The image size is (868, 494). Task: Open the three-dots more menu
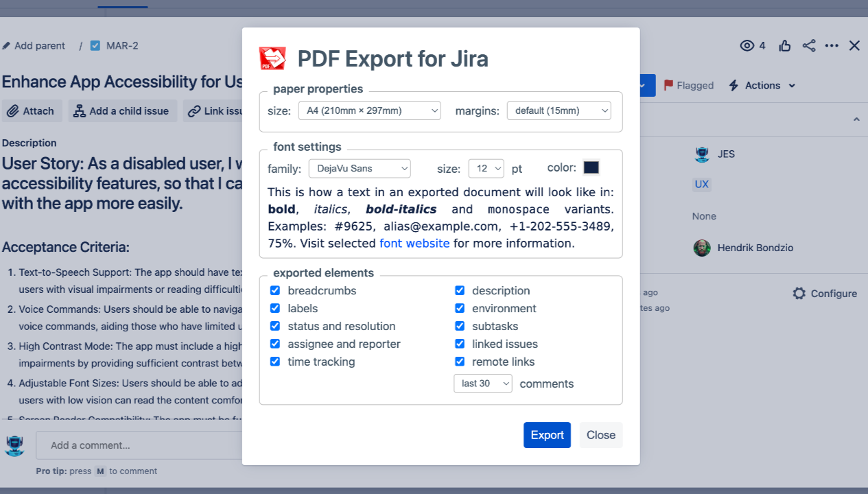coord(832,46)
